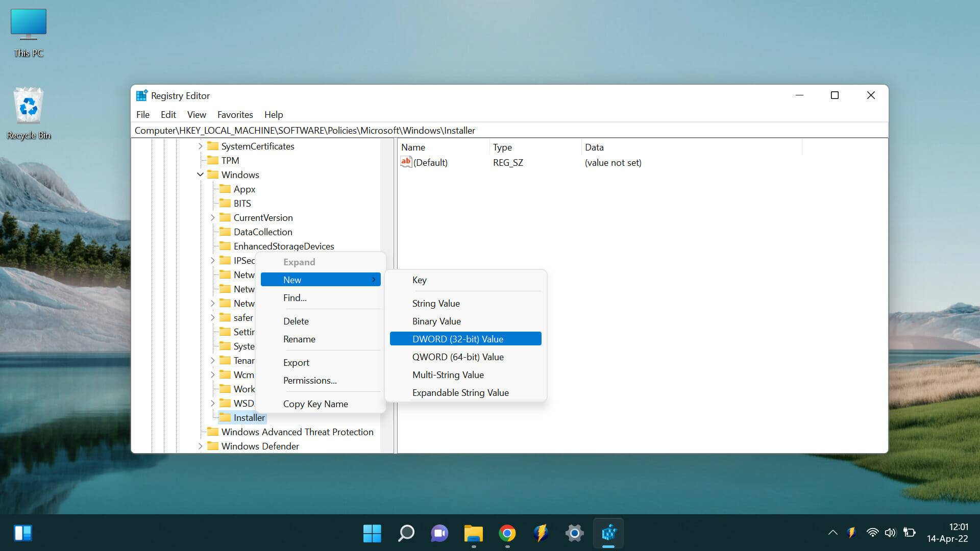This screenshot has width=980, height=551.
Task: Click the (Default) string value icon
Action: click(x=406, y=162)
